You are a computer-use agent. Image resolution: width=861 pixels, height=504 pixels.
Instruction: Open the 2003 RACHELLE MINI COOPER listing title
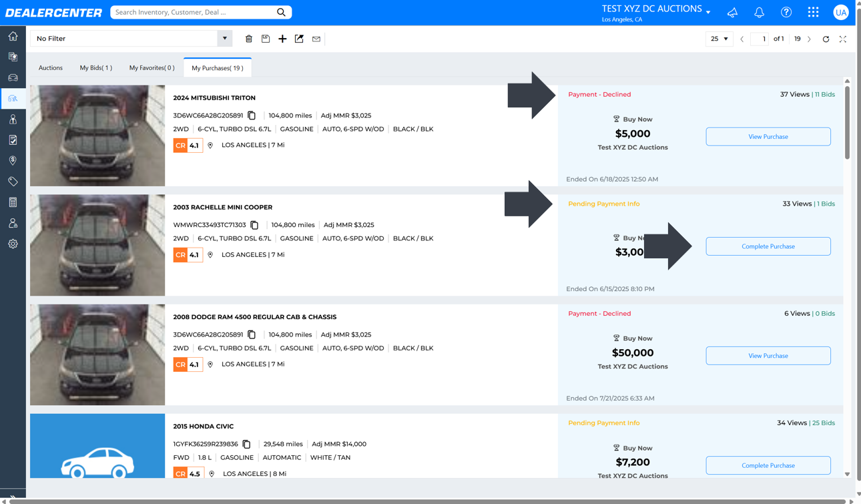coord(223,207)
